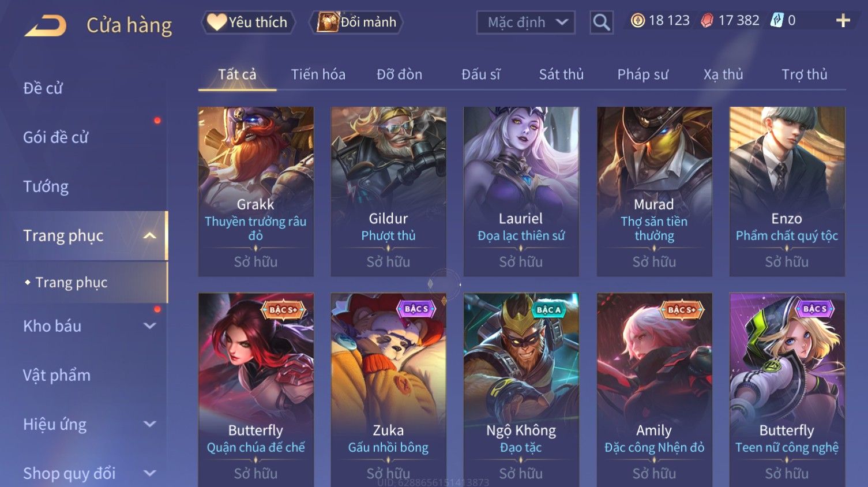The width and height of the screenshot is (868, 487).
Task: Select the Tiến hóa tab
Action: [x=318, y=74]
